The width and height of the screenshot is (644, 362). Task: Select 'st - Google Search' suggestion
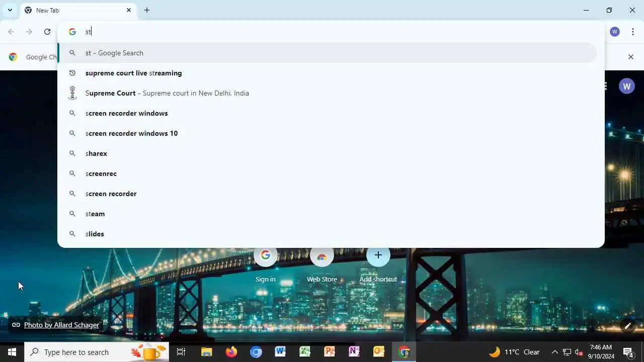(327, 53)
